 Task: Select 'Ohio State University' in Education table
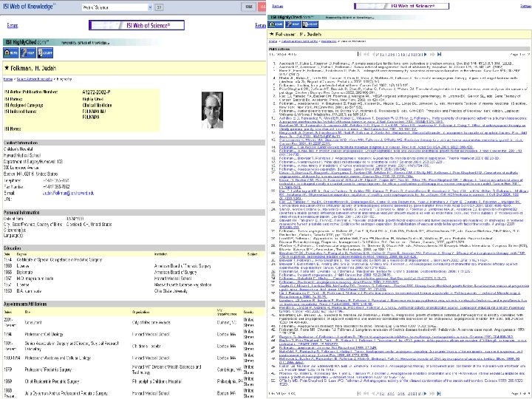[171, 291]
